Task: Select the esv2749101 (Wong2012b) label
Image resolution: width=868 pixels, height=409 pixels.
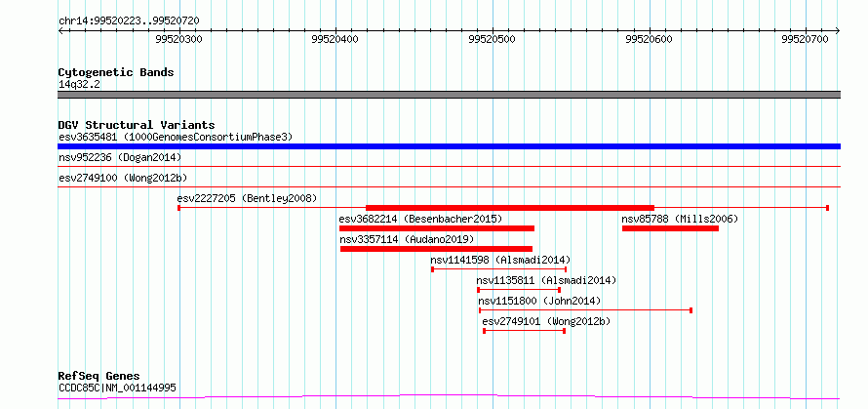Action: 546,320
